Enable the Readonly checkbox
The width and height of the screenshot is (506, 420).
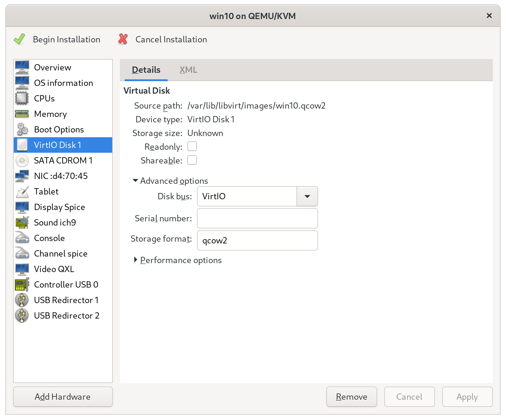coord(192,146)
